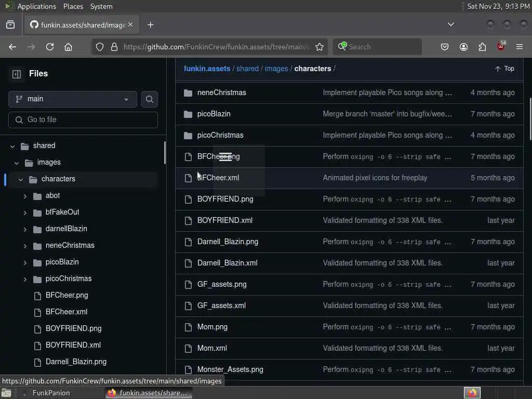This screenshot has height=399, width=532.
Task: Select BFCheer.png in the sidebar tree
Action: 67,295
